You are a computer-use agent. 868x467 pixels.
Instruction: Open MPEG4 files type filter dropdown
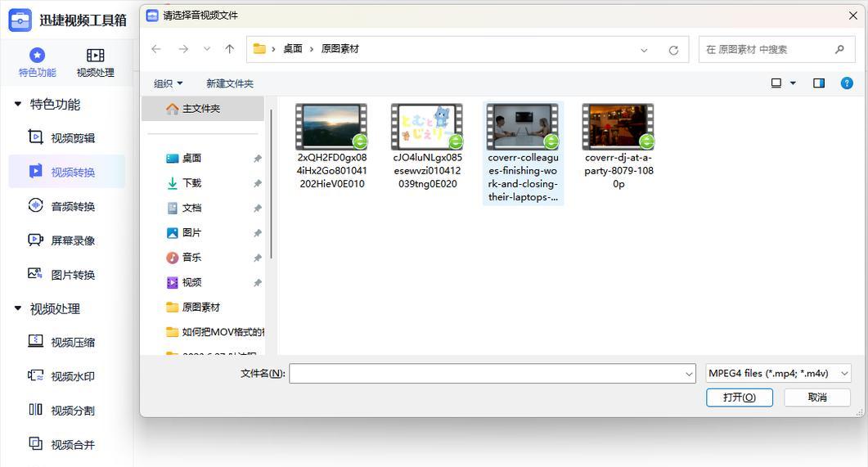tap(778, 374)
